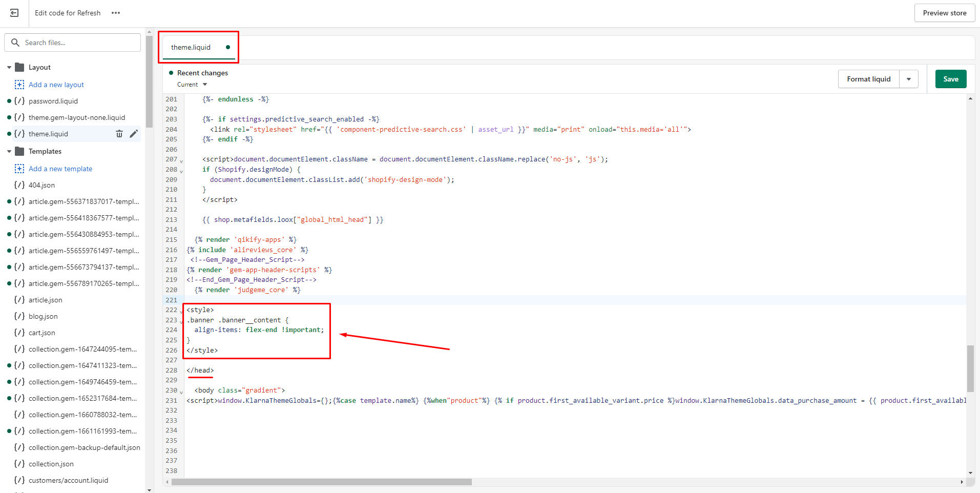Open customers/account.liquid file
This screenshot has height=493, width=980.
click(x=69, y=480)
